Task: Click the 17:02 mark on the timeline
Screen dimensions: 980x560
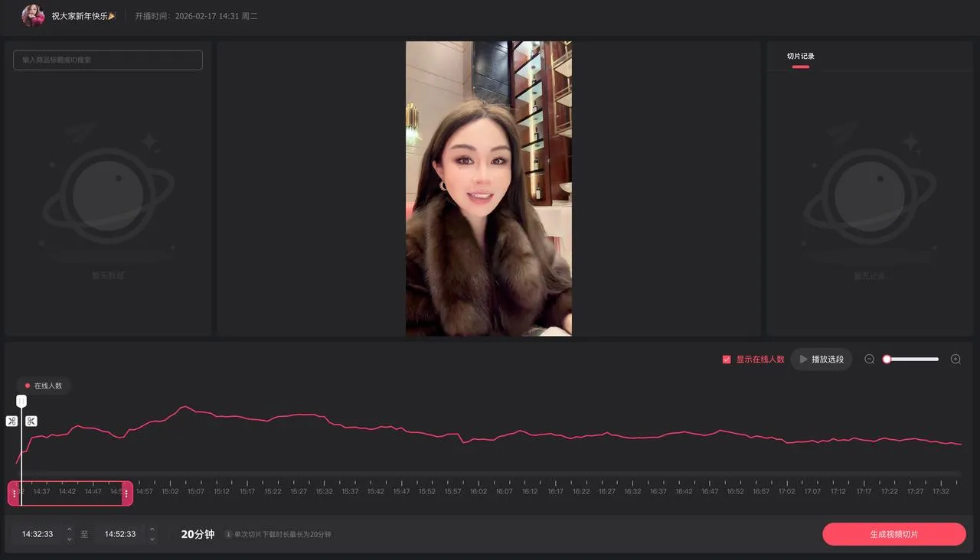Action: coord(787,491)
